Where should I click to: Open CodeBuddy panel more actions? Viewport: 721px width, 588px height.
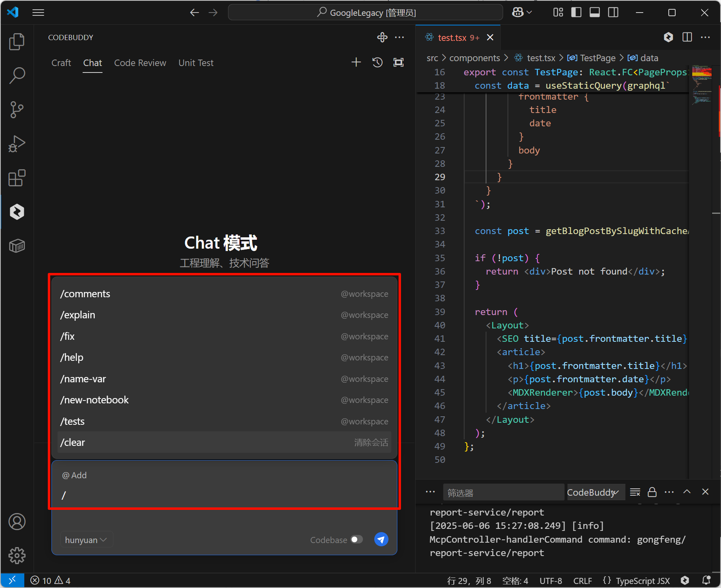tap(399, 37)
